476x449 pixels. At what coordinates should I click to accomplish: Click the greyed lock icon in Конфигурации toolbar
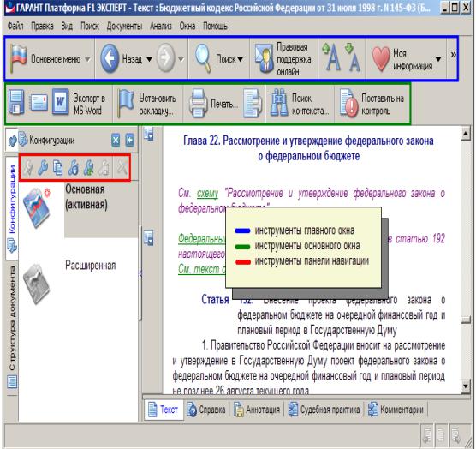coord(104,167)
